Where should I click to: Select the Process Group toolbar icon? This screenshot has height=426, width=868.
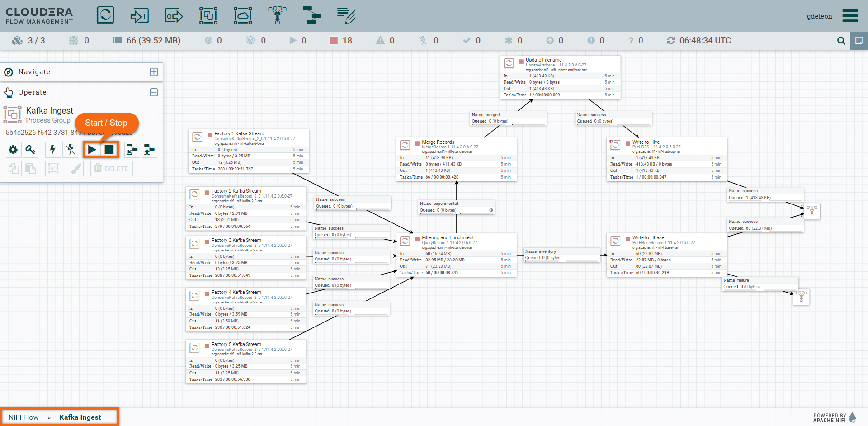point(208,15)
